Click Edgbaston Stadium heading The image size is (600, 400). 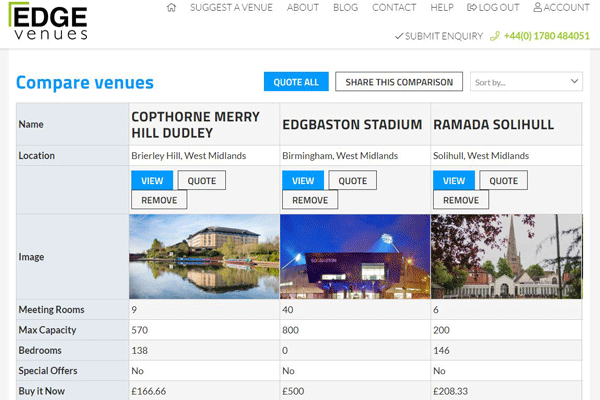pos(352,124)
